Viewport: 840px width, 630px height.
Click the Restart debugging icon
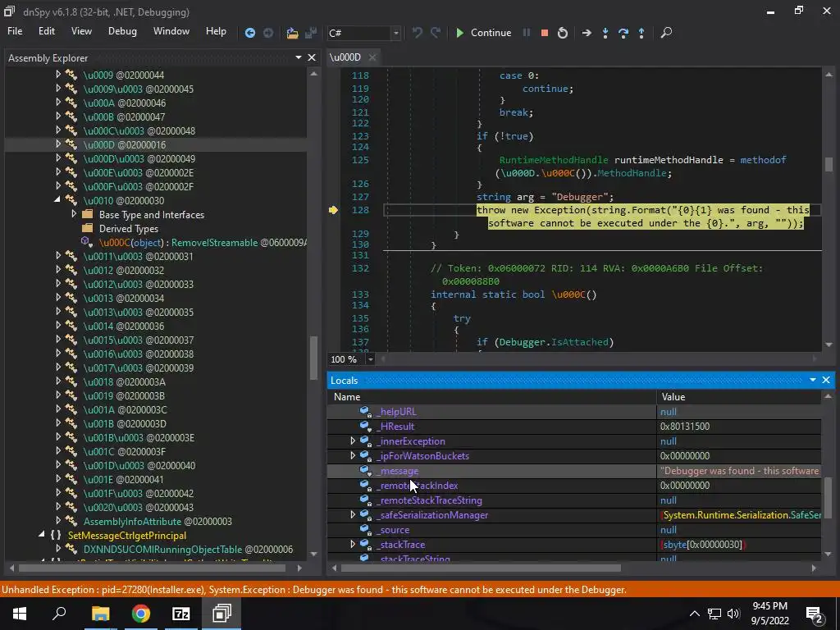click(563, 33)
